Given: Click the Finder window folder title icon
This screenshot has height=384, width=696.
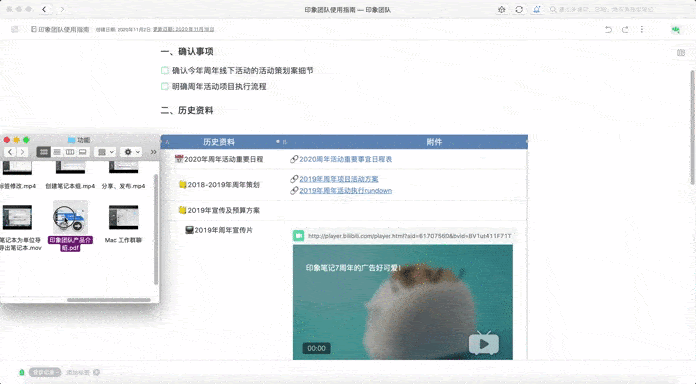Looking at the screenshot, I should pos(71,140).
